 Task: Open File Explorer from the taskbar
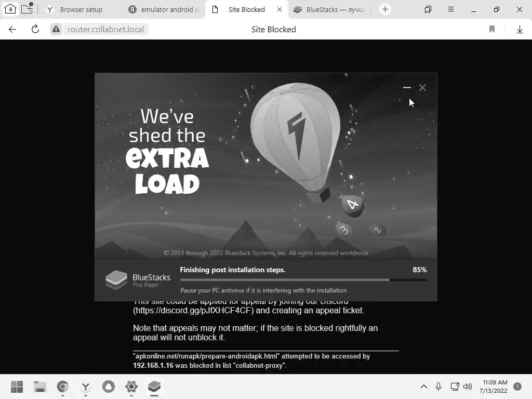pyautogui.click(x=39, y=387)
